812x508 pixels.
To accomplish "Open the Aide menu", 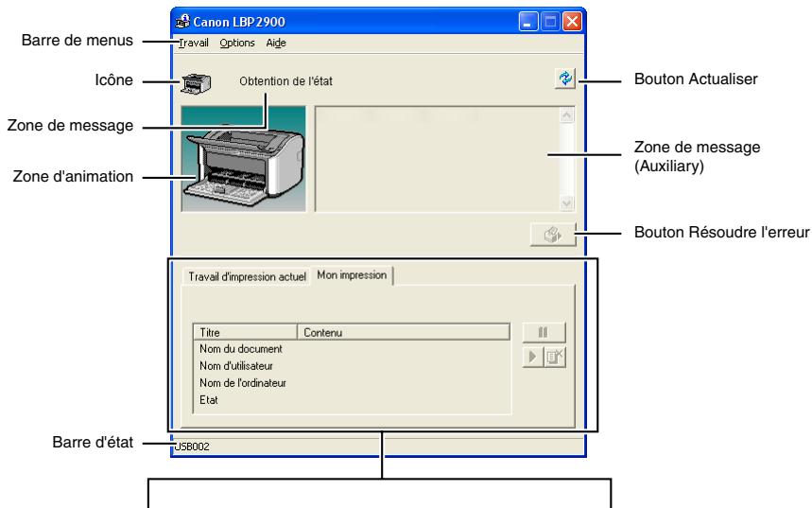I will coord(276,43).
